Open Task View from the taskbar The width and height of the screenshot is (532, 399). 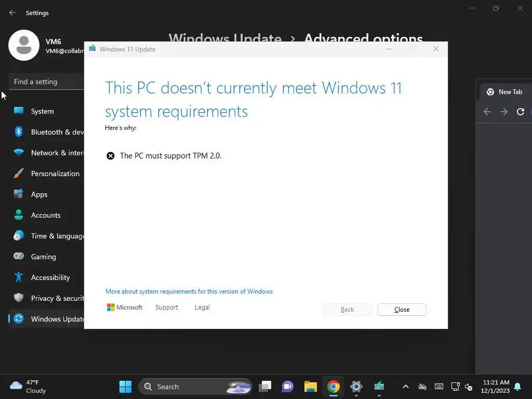click(x=265, y=387)
